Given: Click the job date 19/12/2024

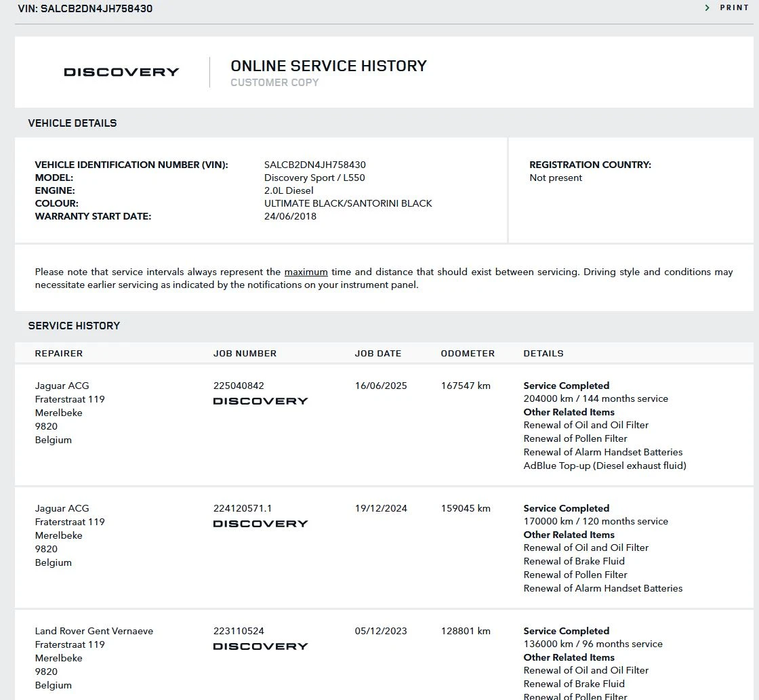Looking at the screenshot, I should [381, 508].
